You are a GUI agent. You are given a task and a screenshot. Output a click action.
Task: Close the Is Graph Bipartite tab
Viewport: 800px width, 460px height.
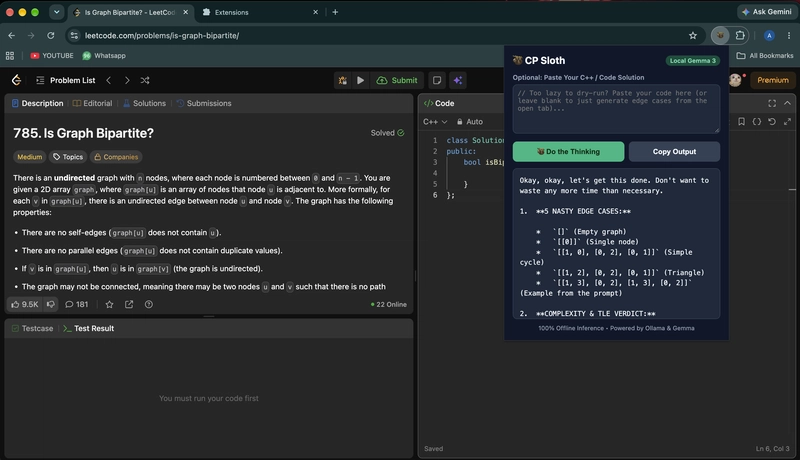tap(185, 12)
